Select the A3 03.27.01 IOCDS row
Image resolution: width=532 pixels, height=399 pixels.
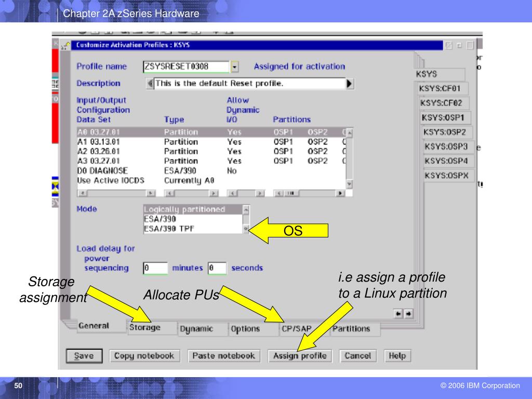(x=211, y=161)
